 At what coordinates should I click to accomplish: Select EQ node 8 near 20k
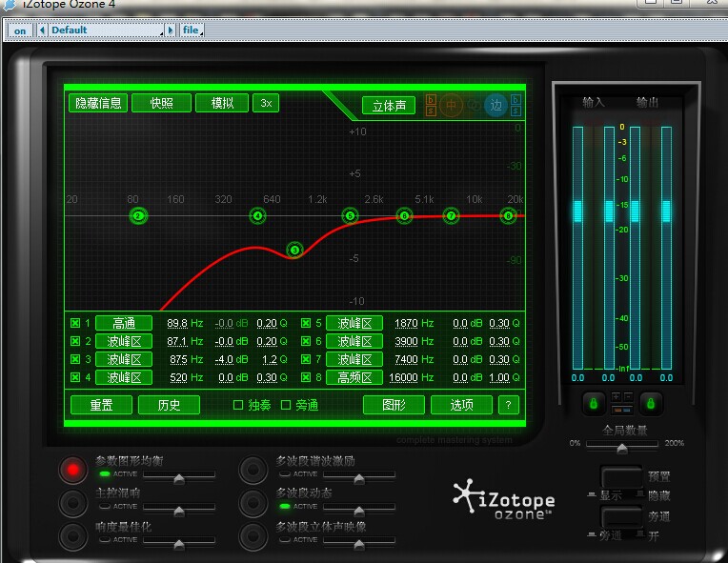pos(509,216)
